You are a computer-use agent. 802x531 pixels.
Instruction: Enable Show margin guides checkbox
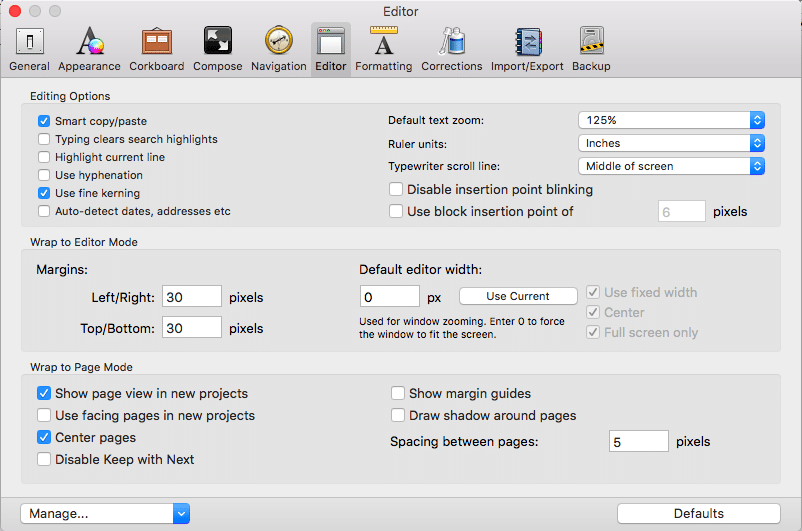coord(398,393)
